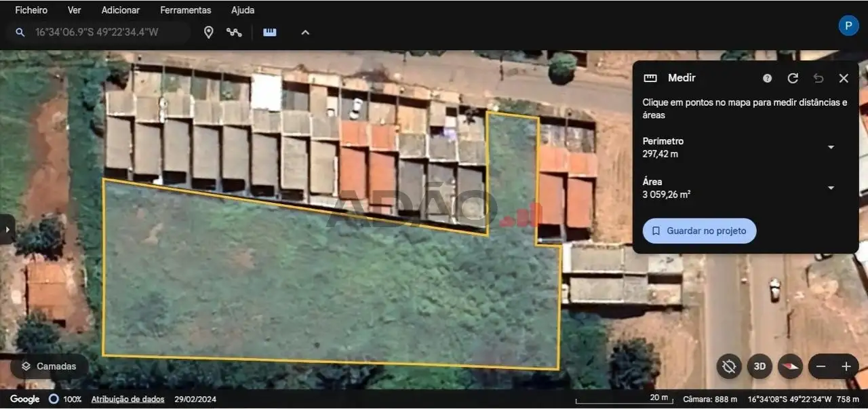868x409 pixels.
Task: Click the 100% loading indicator circle
Action: pyautogui.click(x=54, y=400)
